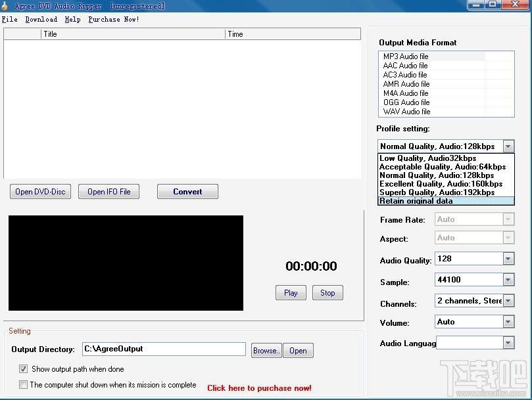Choose Retain original data profile
This screenshot has width=532, height=400.
(446, 201)
